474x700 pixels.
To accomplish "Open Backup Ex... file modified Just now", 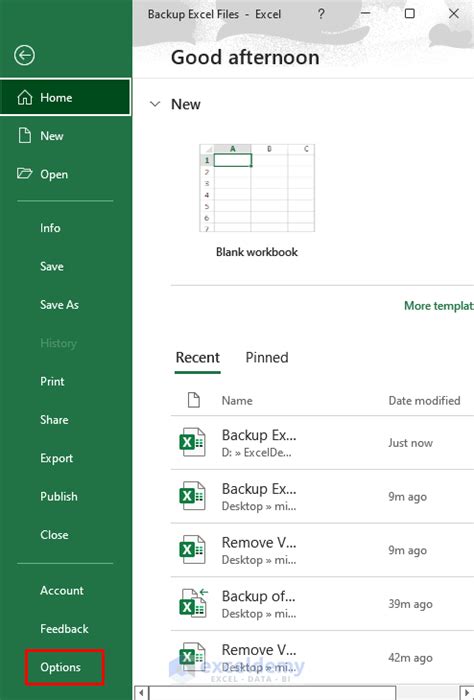I will tap(322, 442).
